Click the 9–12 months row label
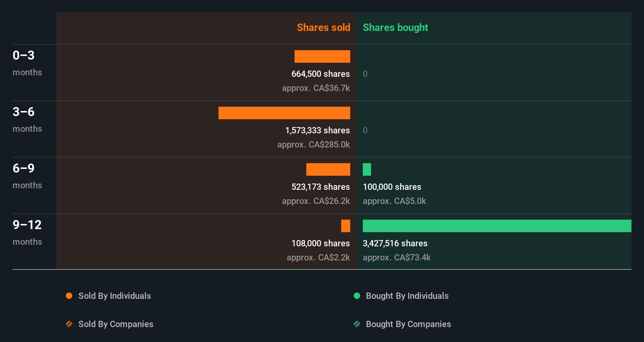 coord(27,232)
